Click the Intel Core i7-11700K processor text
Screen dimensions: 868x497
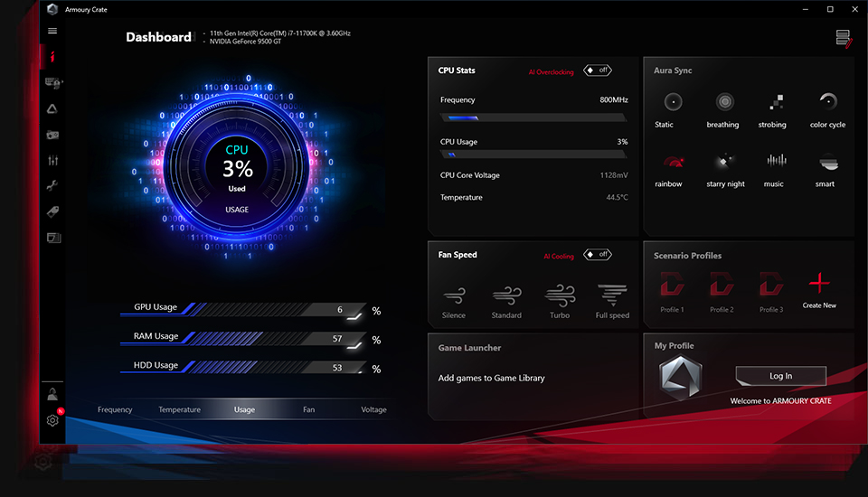(279, 33)
